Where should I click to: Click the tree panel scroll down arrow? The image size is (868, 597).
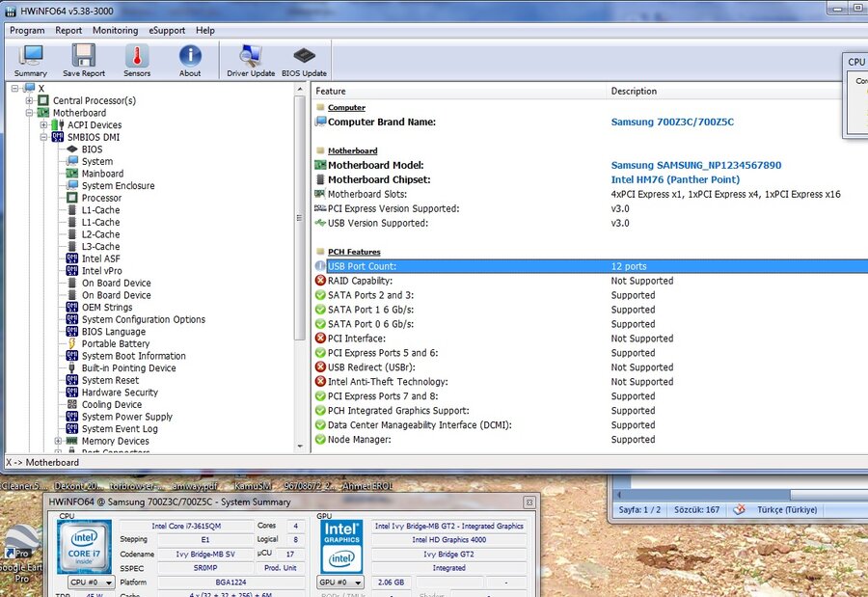(x=300, y=447)
